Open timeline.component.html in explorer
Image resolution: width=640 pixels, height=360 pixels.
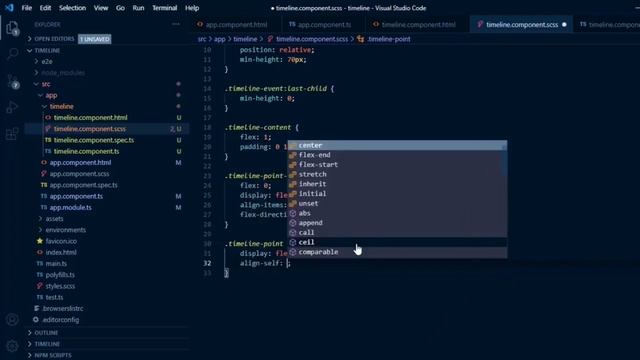pyautogui.click(x=90, y=118)
